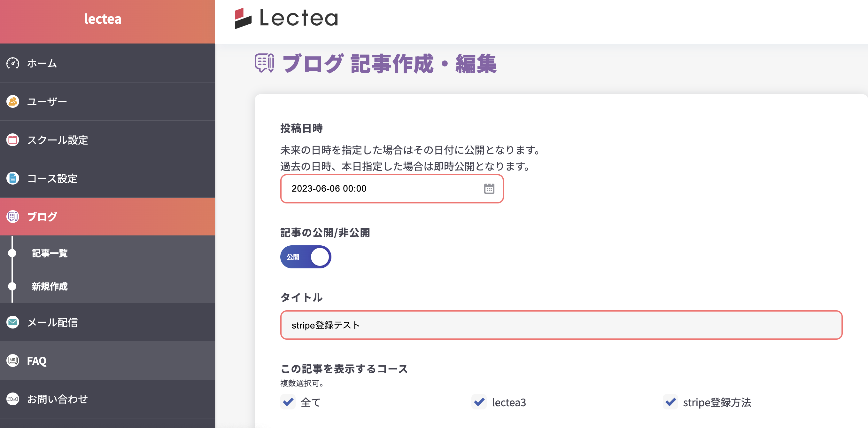The image size is (868, 428).
Task: Click the Lectea logo in header
Action: tap(286, 18)
